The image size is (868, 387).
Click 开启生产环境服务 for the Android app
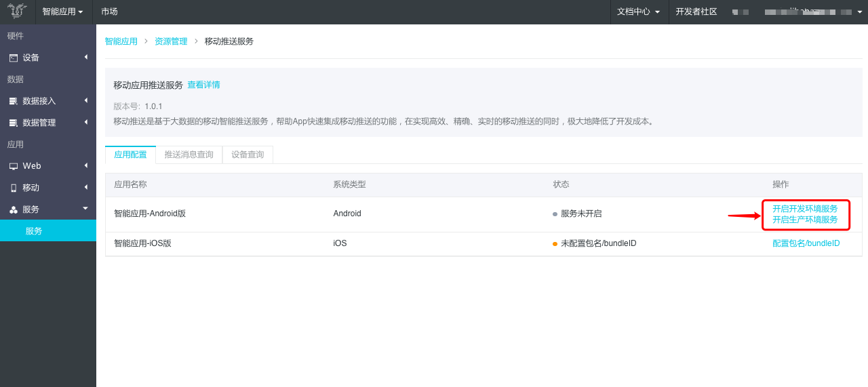tap(805, 220)
